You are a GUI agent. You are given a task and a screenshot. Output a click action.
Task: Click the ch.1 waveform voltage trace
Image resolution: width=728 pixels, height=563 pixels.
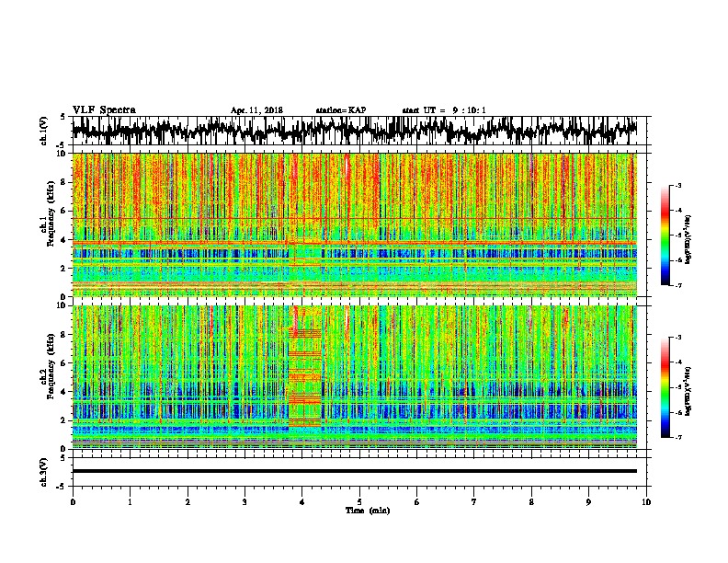(x=354, y=131)
